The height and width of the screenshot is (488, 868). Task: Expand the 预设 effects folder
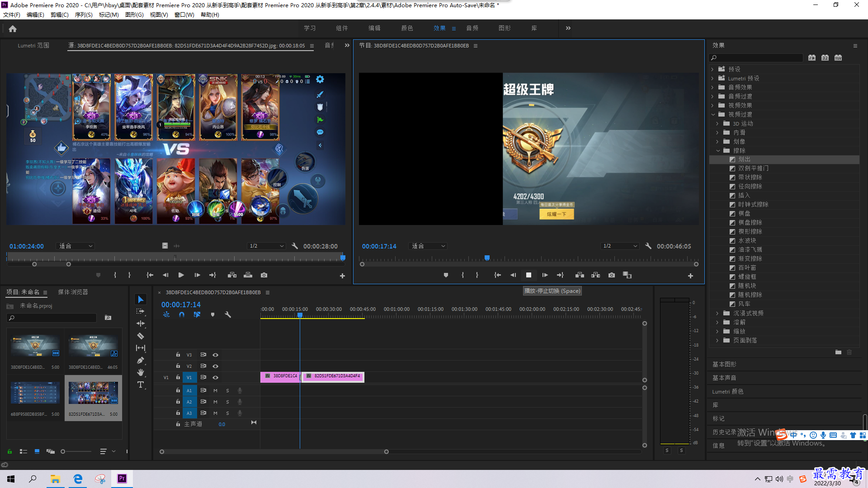coord(712,69)
